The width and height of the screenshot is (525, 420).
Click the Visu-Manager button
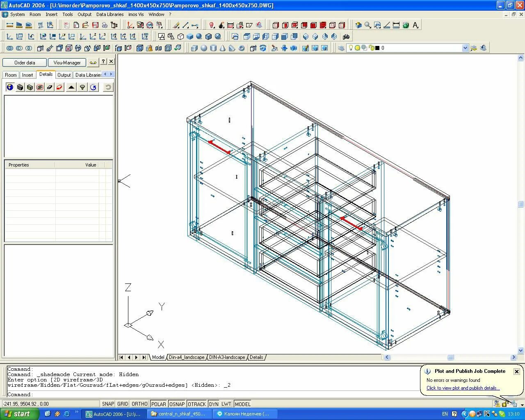(67, 63)
